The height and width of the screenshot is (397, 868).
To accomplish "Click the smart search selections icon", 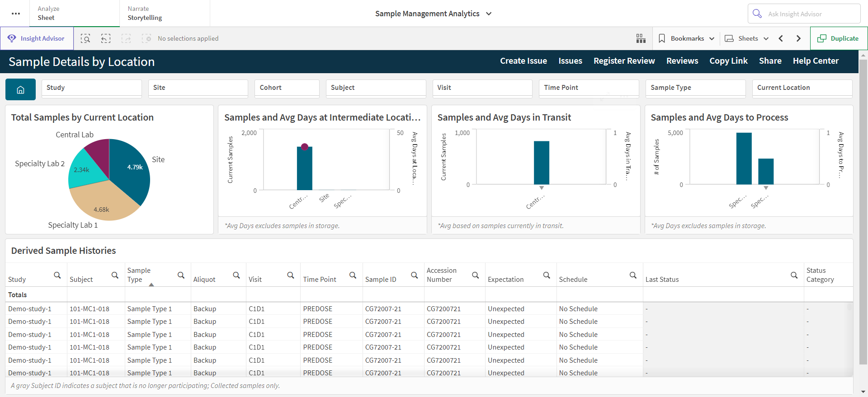I will tap(85, 38).
